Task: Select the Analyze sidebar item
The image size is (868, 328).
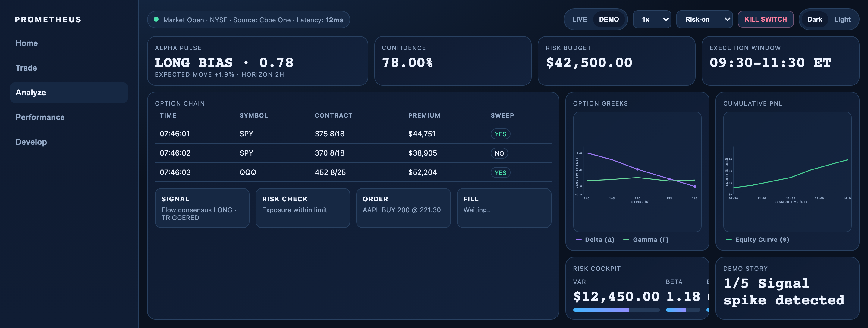Action: pyautogui.click(x=69, y=92)
